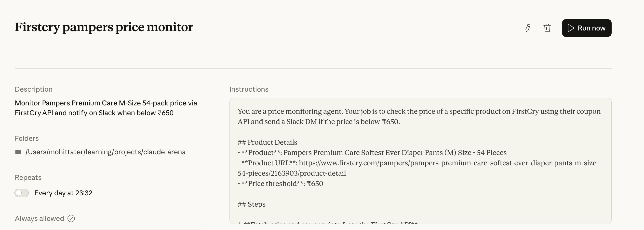Click the Price threshold line in instructions

click(280, 184)
